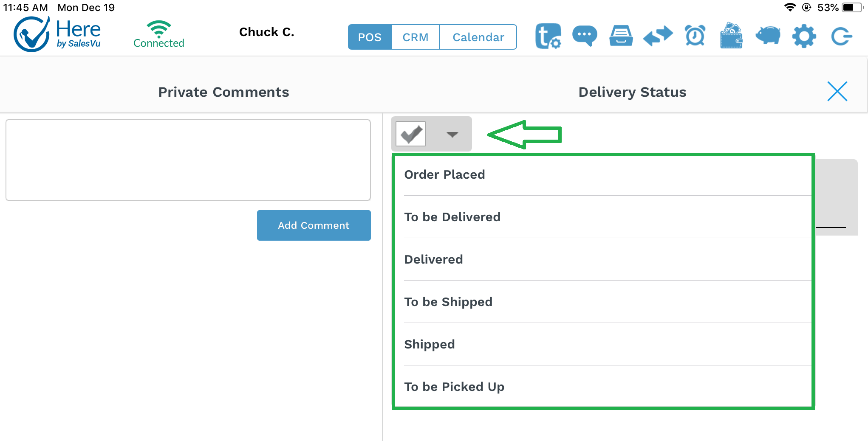Click the piggy bank icon
This screenshot has height=441, width=868.
point(768,36)
